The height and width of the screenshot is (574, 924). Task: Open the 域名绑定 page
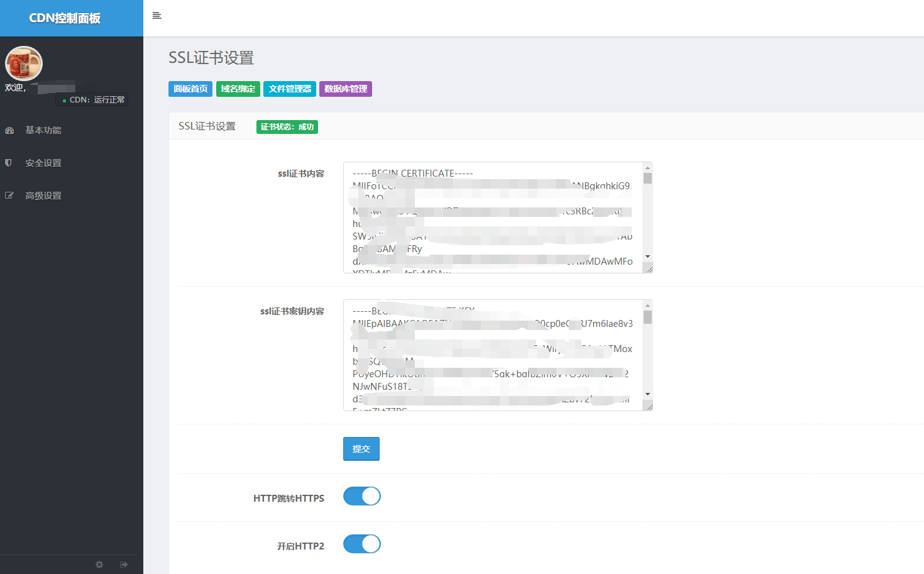point(238,89)
